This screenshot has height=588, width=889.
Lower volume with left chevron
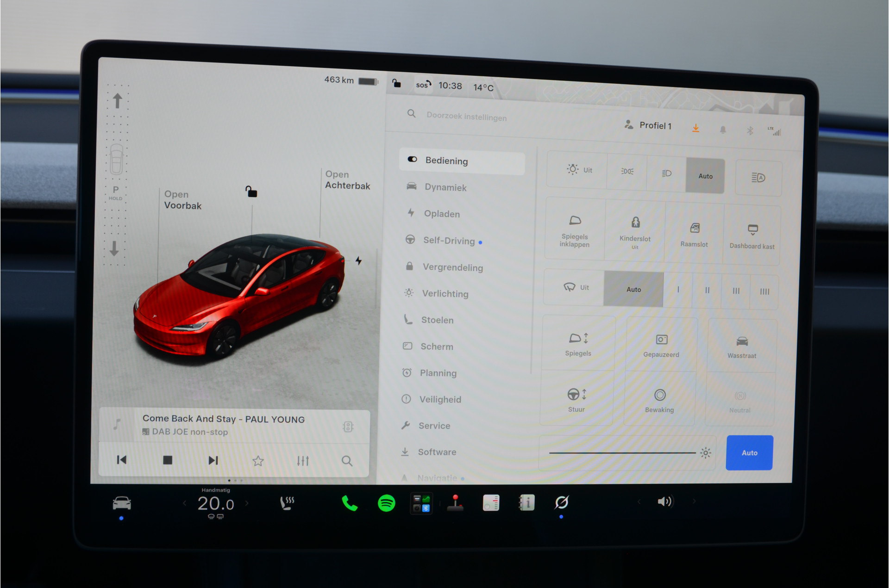pyautogui.click(x=639, y=501)
